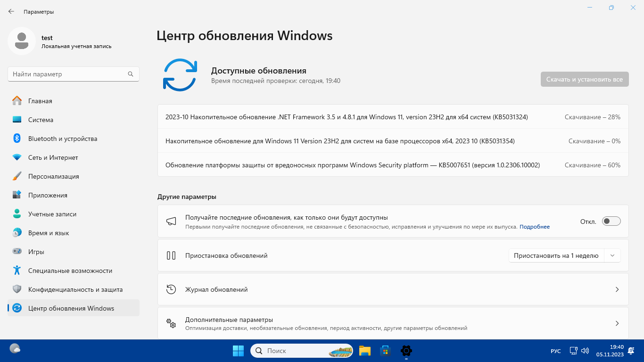
Task: Click the Скачать и установить все button
Action: click(x=584, y=79)
